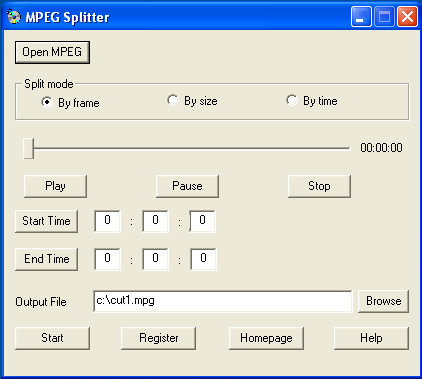
Task: Click the Output File path field
Action: [223, 301]
